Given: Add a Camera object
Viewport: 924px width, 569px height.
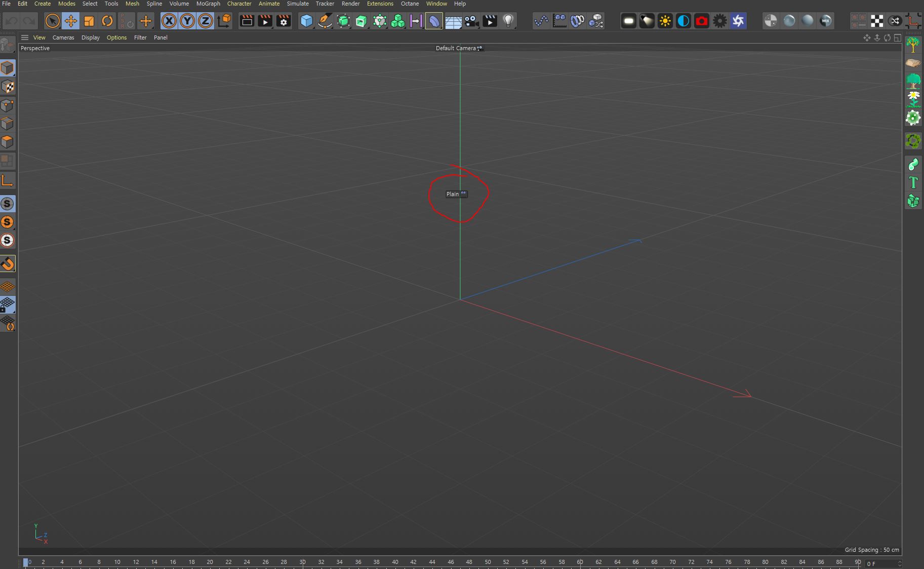Looking at the screenshot, I should coord(471,21).
